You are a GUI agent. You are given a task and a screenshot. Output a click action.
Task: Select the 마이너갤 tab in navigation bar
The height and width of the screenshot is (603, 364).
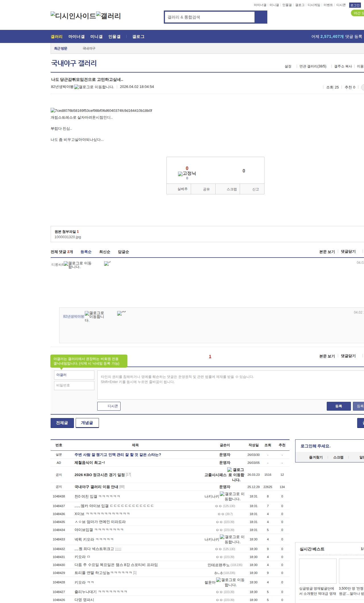(76, 37)
